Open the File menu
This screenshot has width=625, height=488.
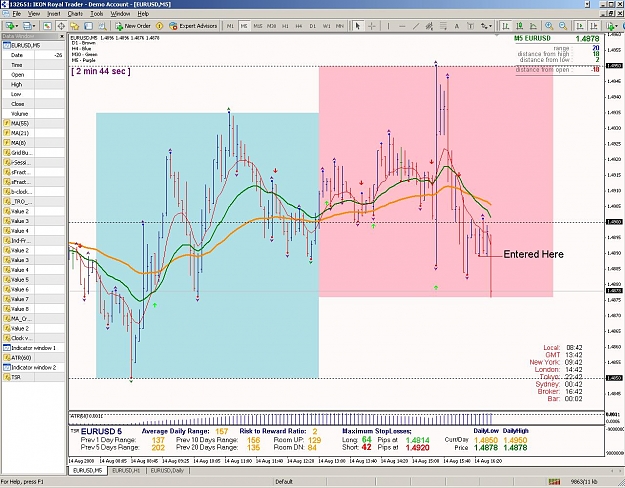[16, 14]
